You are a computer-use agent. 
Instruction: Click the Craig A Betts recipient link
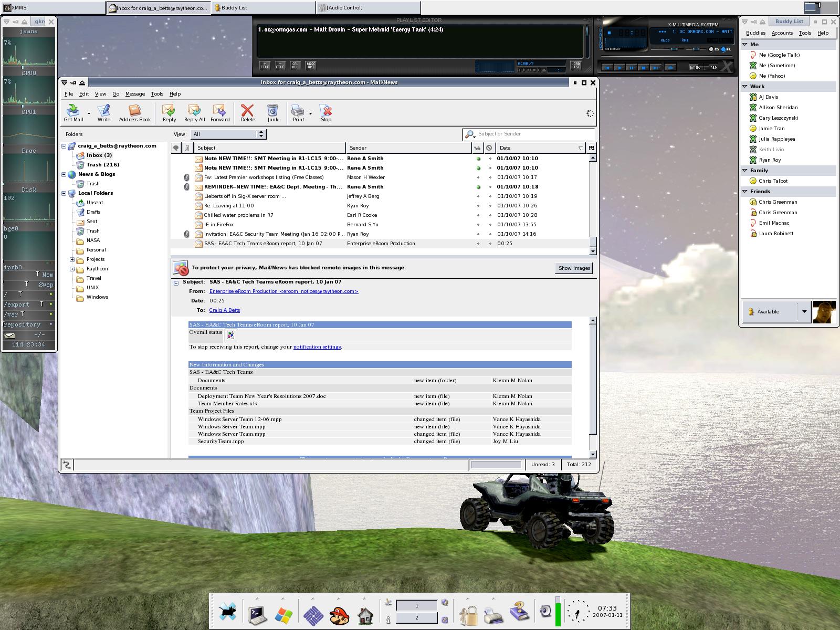(x=224, y=310)
